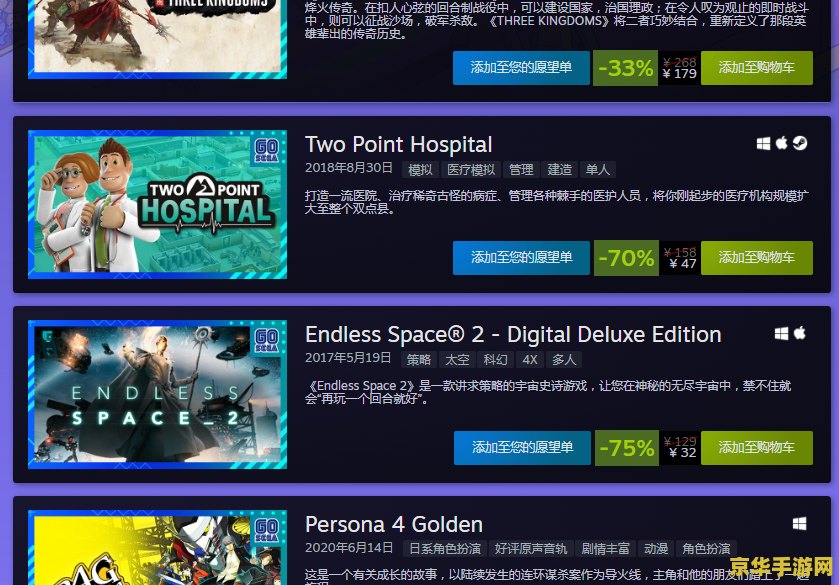The width and height of the screenshot is (839, 585).
Task: Add Endless Space 2 to cart
Action: [x=757, y=447]
